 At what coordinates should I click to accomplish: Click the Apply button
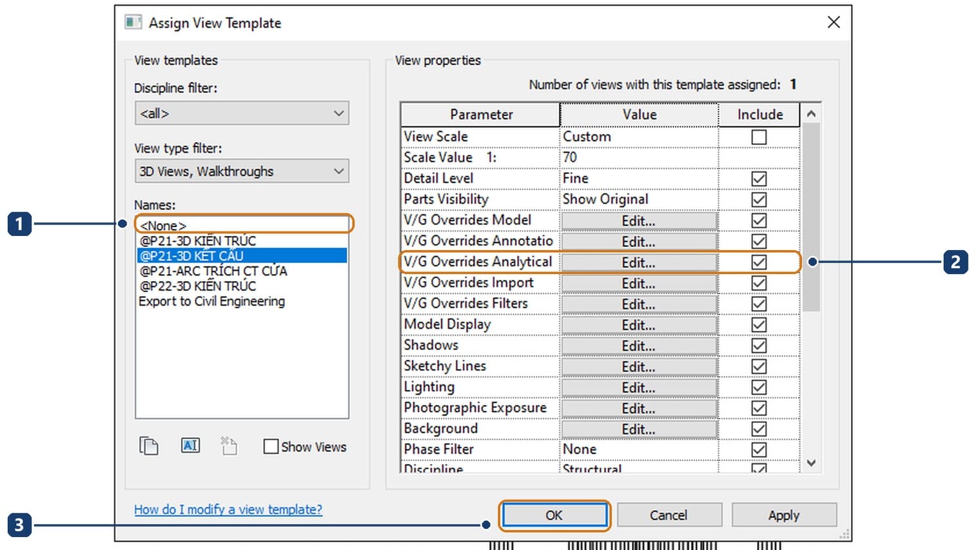coord(784,515)
